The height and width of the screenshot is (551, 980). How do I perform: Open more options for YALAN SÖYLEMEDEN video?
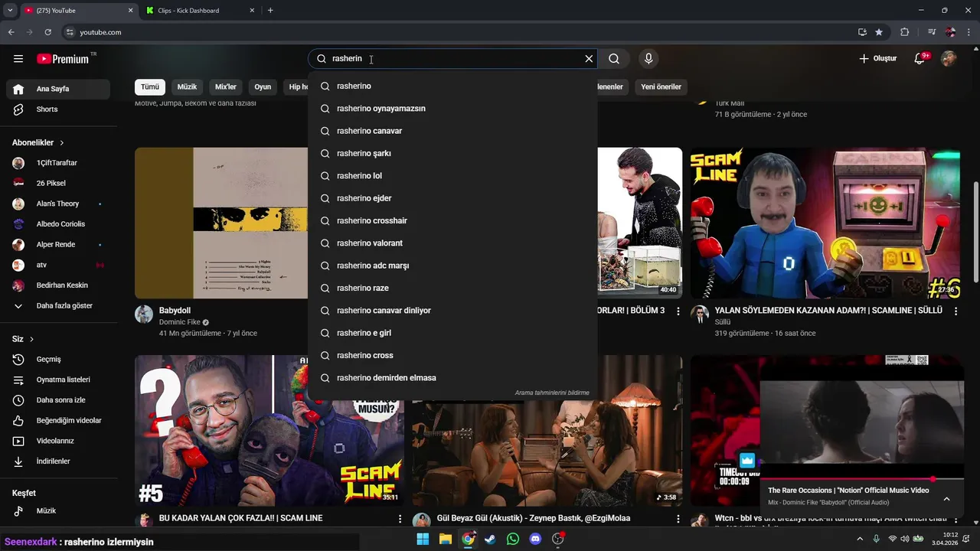[955, 311]
